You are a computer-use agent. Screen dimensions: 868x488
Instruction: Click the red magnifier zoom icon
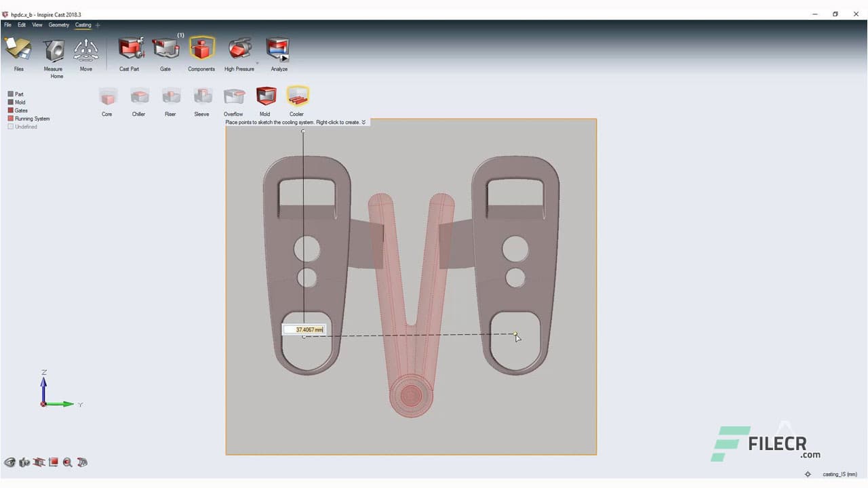[x=68, y=462]
